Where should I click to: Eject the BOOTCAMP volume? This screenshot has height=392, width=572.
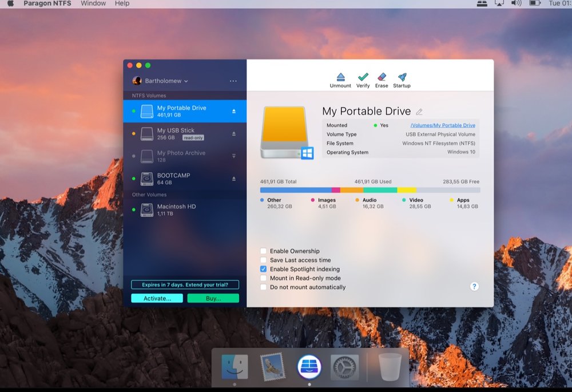[234, 179]
